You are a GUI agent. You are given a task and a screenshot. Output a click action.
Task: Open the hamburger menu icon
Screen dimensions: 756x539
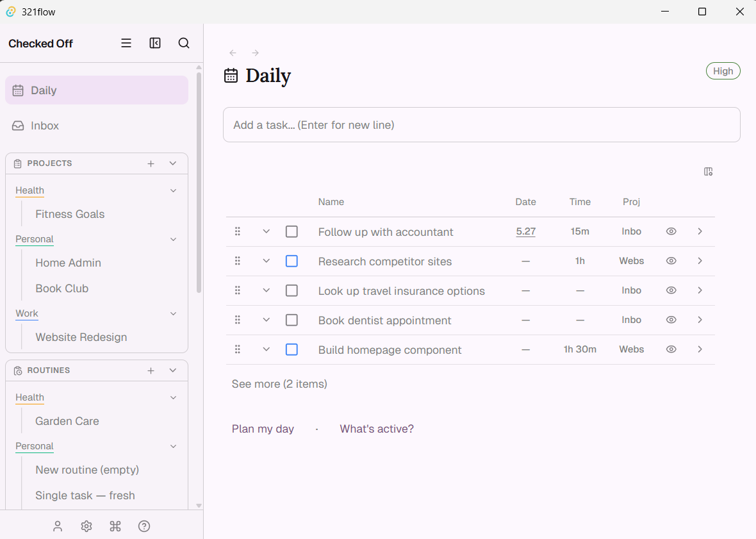(x=126, y=44)
